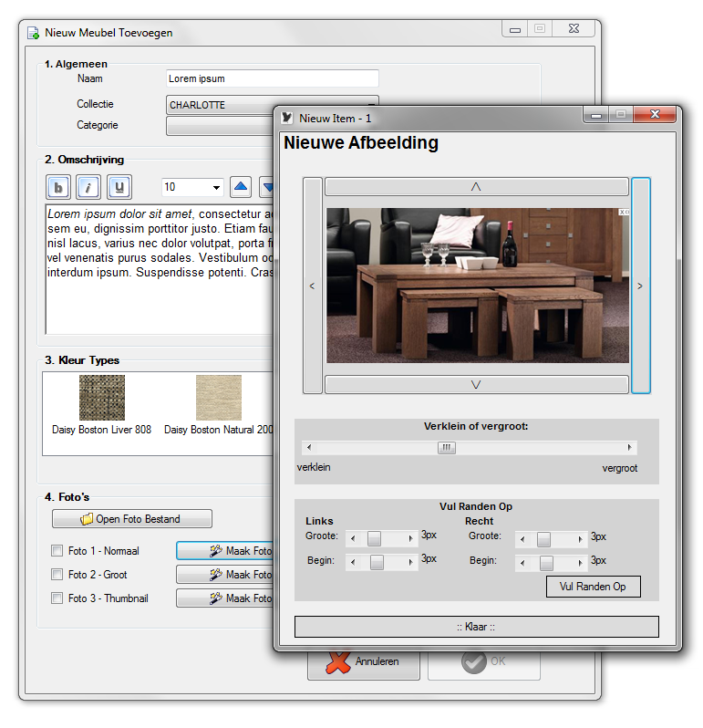Image resolution: width=703 pixels, height=728 pixels.
Task: Pan image up with top arrow
Action: [476, 187]
